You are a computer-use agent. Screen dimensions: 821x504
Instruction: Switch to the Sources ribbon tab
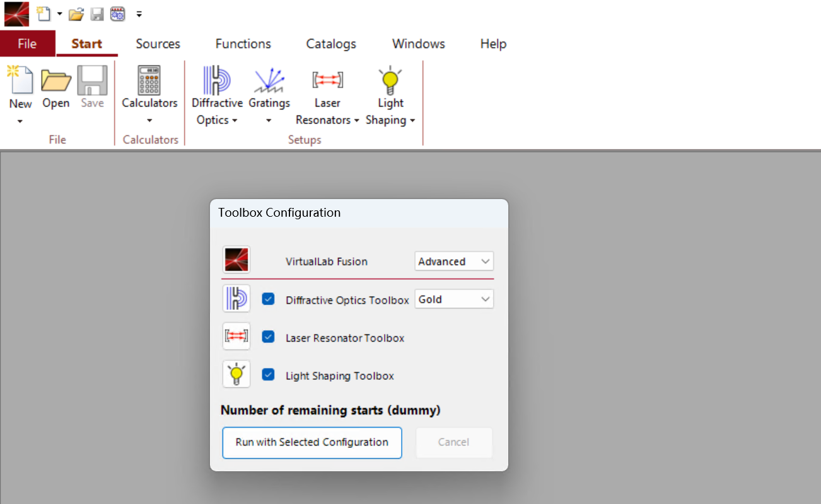click(158, 44)
